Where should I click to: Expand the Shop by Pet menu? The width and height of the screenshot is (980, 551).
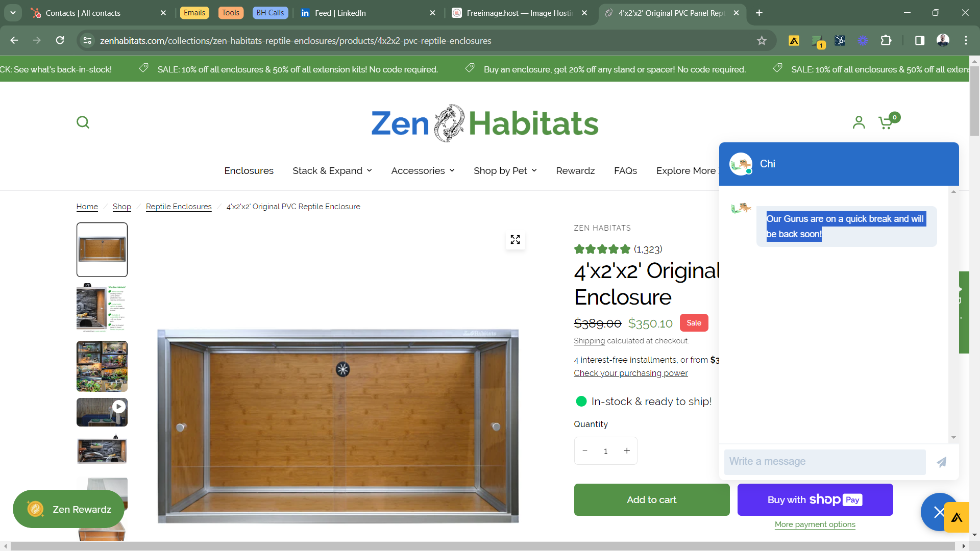[505, 171]
